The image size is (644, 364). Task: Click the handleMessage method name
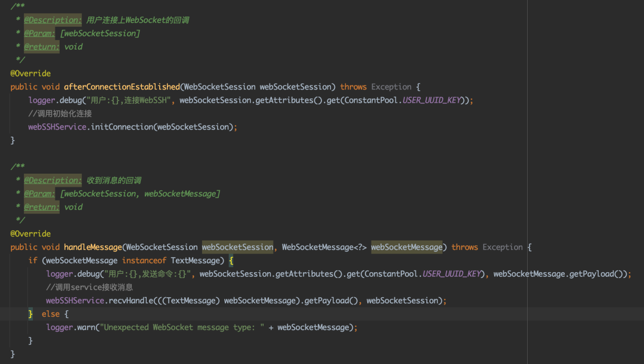[x=93, y=247]
